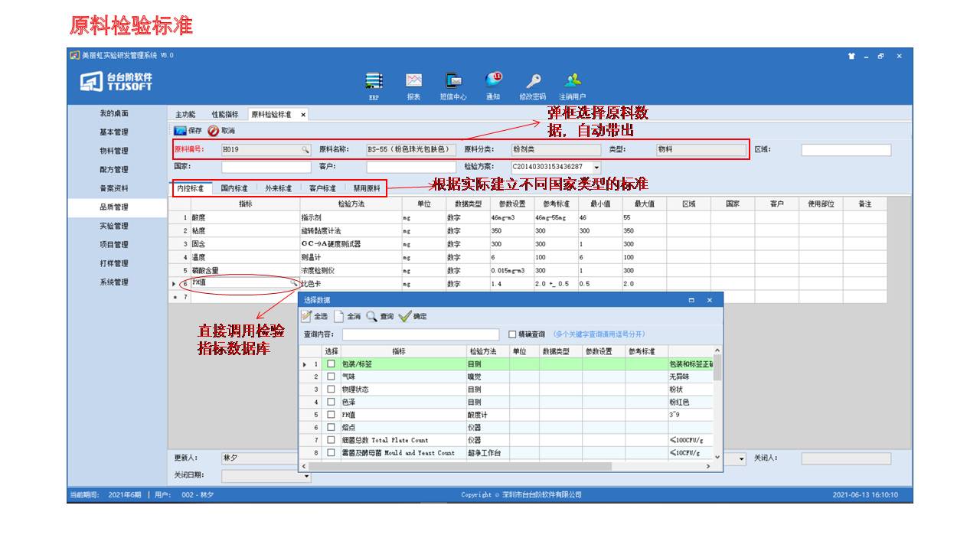Switch to the 性能指标 tab
This screenshot has height=551, width=980.
point(224,114)
